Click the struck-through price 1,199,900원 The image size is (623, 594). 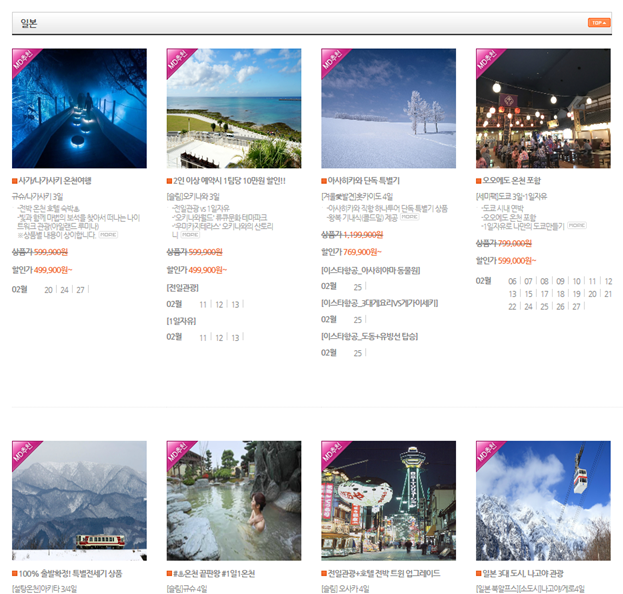pos(363,235)
